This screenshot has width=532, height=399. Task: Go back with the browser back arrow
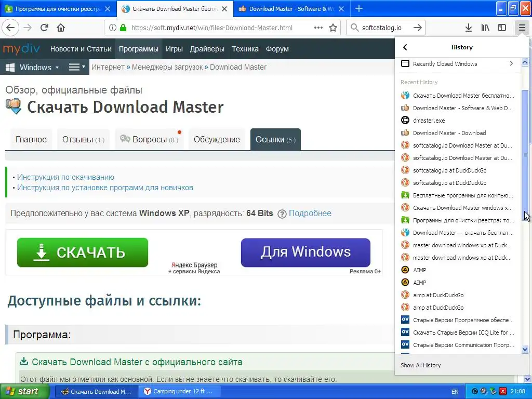point(10,28)
